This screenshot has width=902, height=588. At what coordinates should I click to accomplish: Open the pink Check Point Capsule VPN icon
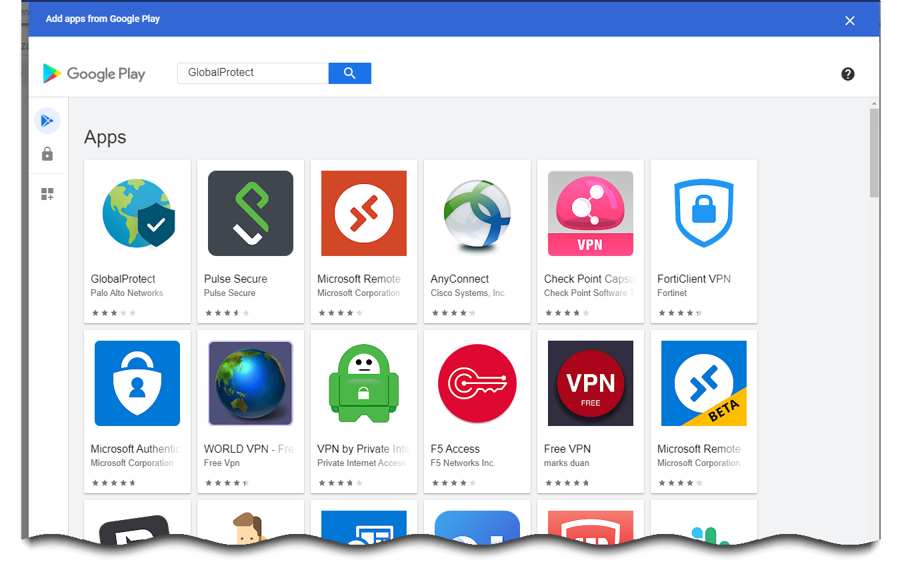coord(591,213)
